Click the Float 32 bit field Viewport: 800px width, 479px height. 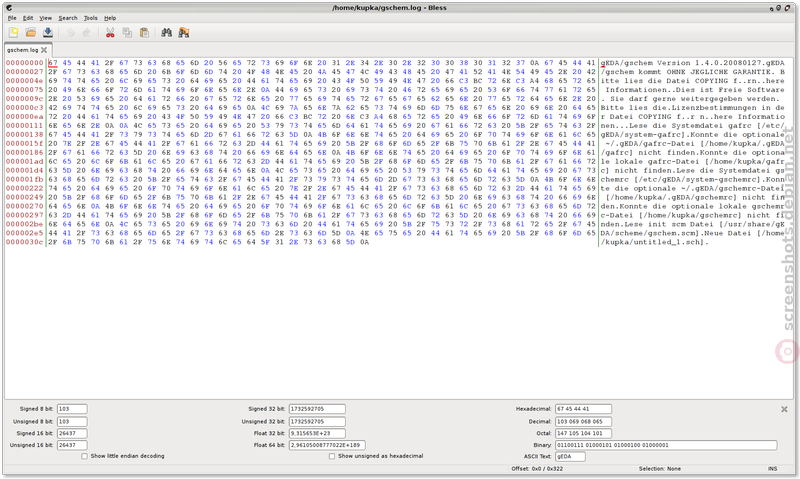(317, 434)
